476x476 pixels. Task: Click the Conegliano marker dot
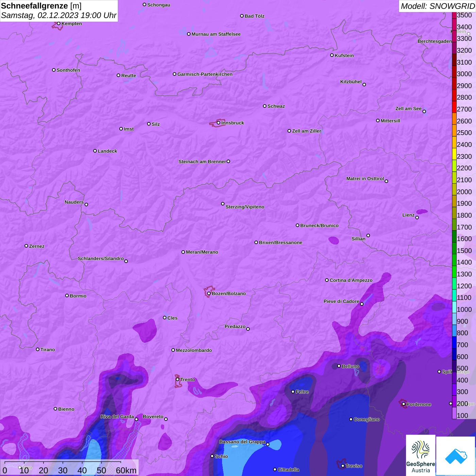[351, 419]
